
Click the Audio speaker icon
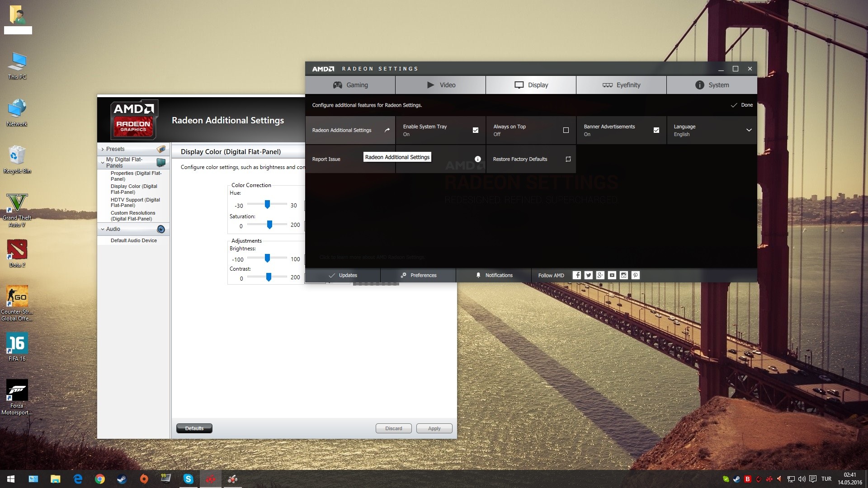pyautogui.click(x=161, y=229)
